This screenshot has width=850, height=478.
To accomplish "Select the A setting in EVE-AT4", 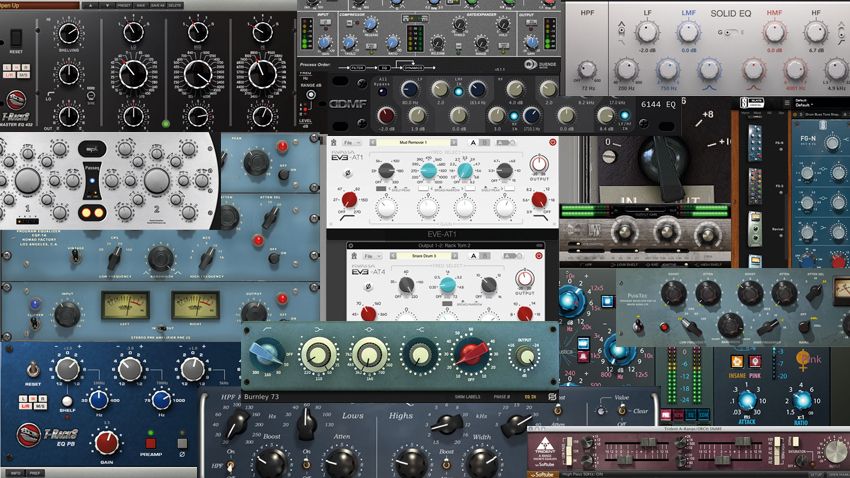I will (473, 256).
